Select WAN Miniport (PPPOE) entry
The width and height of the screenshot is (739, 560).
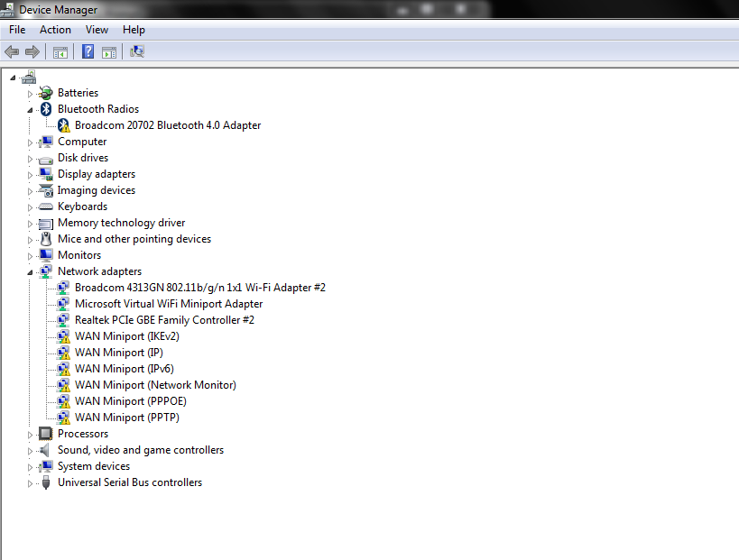pyautogui.click(x=131, y=401)
